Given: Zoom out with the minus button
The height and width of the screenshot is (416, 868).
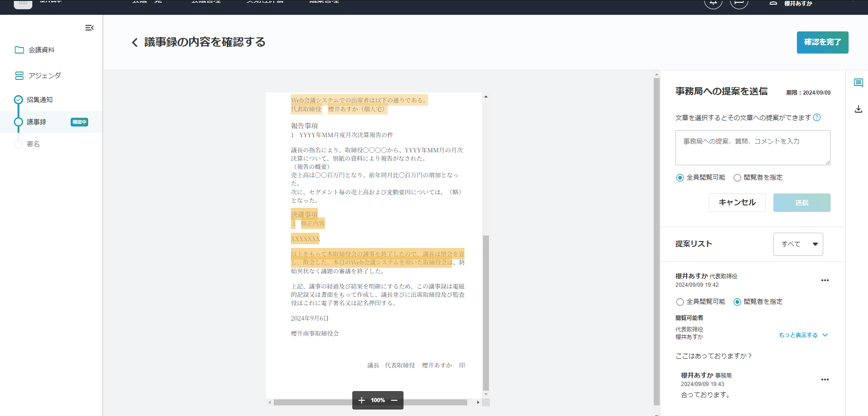Looking at the screenshot, I should pyautogui.click(x=394, y=400).
